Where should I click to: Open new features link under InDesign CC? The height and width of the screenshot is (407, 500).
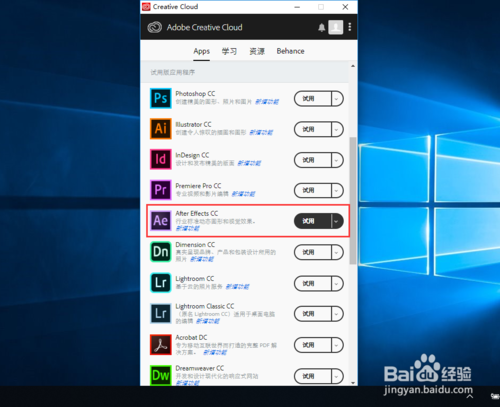pyautogui.click(x=249, y=163)
